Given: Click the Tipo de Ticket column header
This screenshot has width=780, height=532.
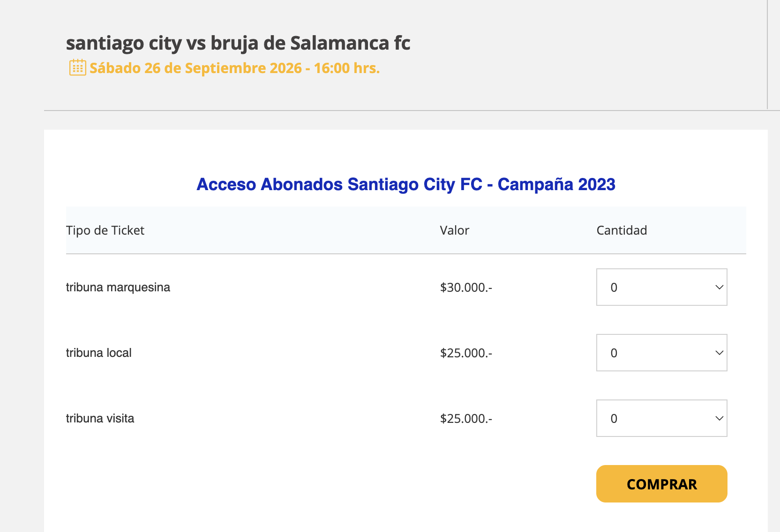Looking at the screenshot, I should click(105, 230).
